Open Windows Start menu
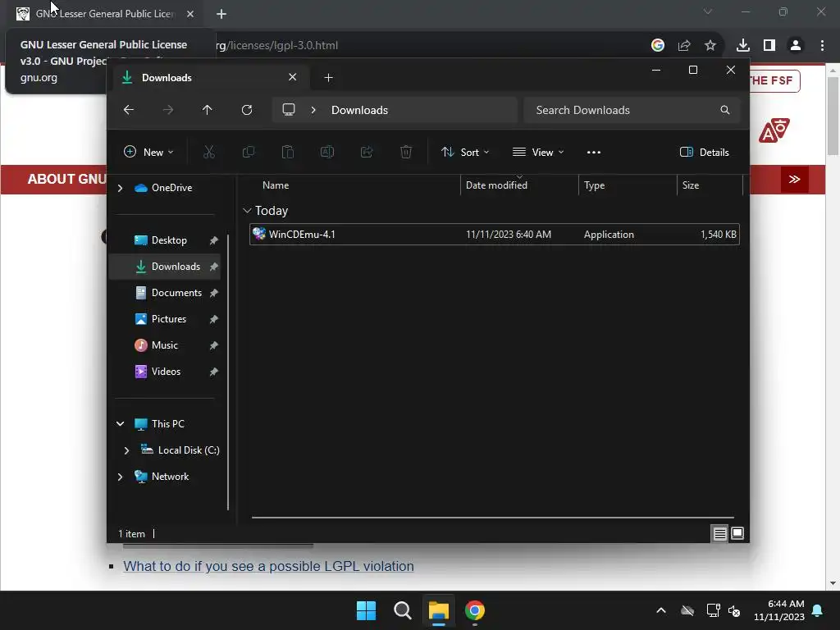The width and height of the screenshot is (840, 630). click(x=367, y=610)
